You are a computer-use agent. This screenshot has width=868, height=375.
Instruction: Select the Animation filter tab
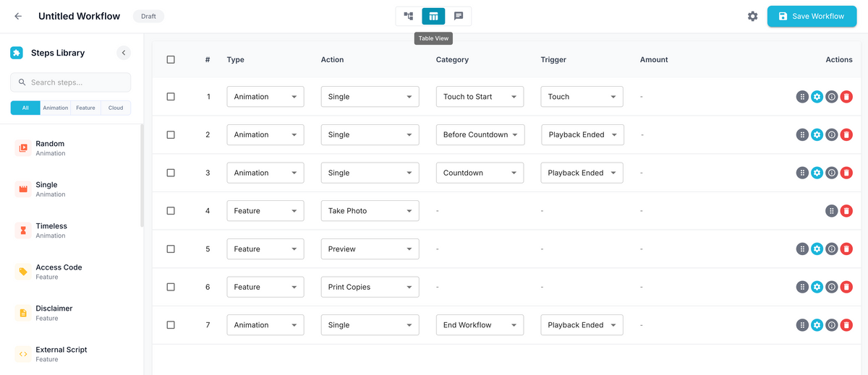coord(56,108)
